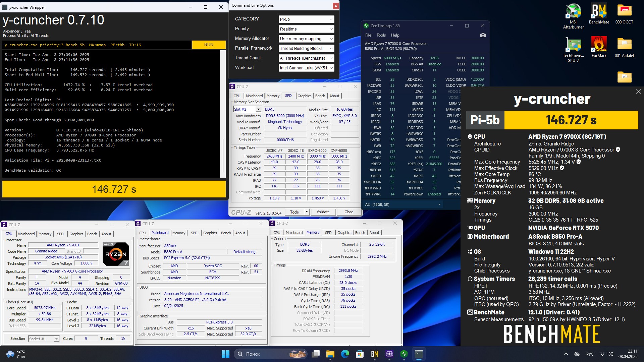The width and height of the screenshot is (644, 362).
Task: Open the Workload dropdown
Action: pyautogui.click(x=306, y=68)
